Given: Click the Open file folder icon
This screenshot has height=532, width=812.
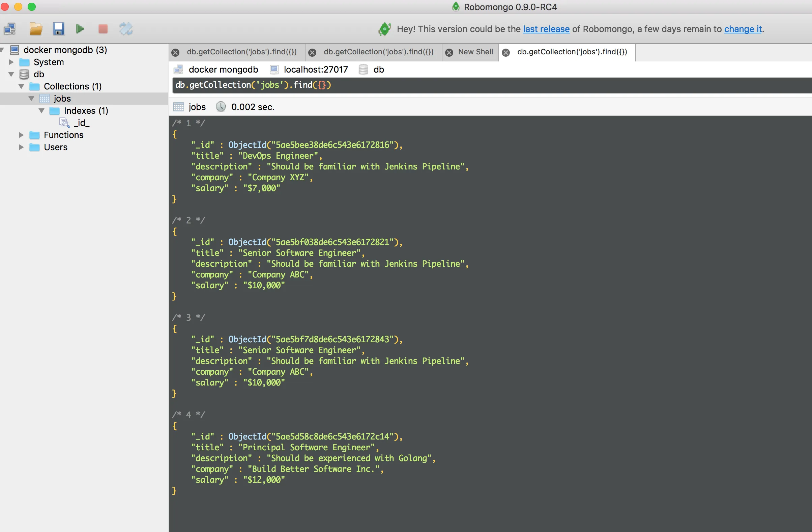Looking at the screenshot, I should tap(35, 29).
